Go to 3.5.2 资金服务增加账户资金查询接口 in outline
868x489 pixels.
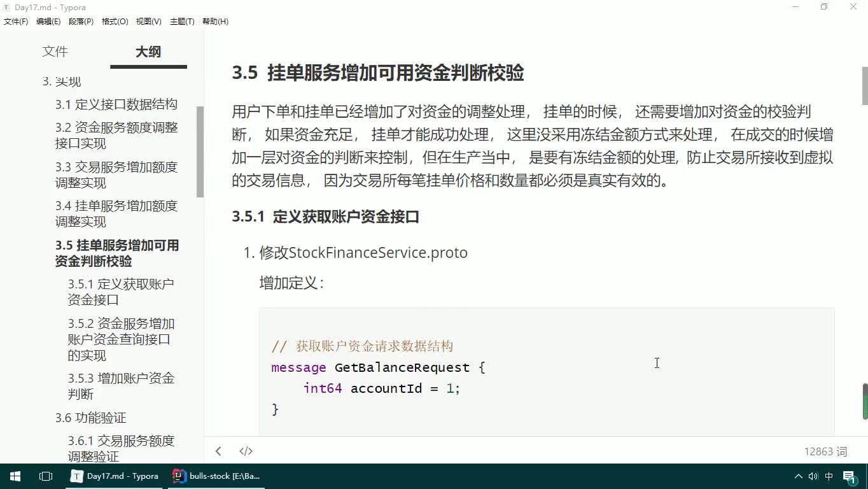[121, 339]
